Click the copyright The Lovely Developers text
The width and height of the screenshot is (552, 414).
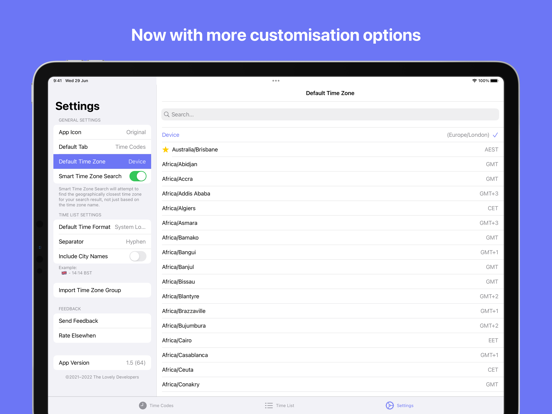(102, 377)
